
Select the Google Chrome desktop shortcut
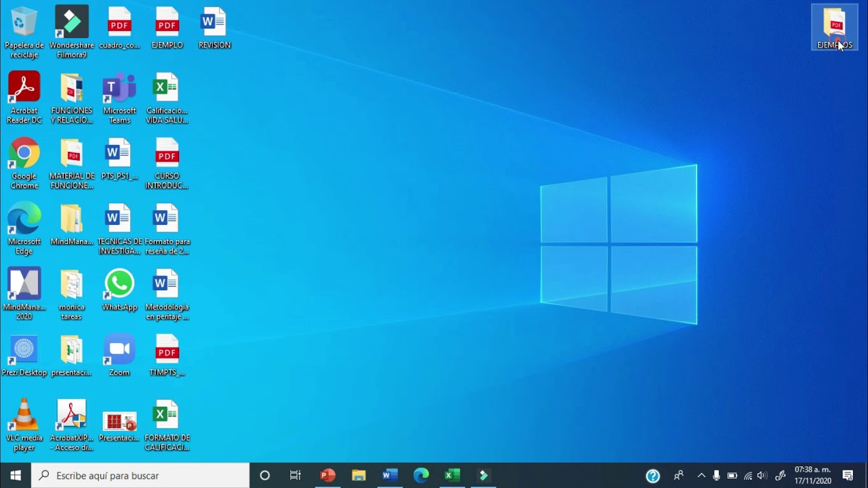(24, 164)
